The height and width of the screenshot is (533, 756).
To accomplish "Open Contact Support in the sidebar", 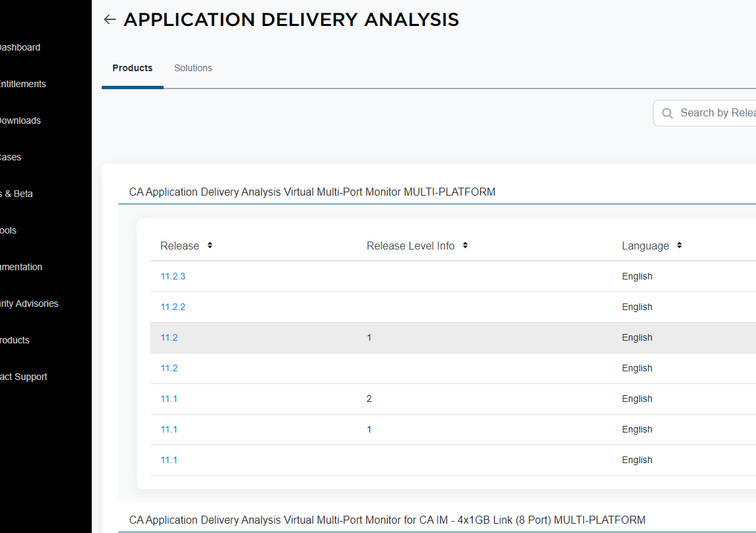I will click(24, 377).
